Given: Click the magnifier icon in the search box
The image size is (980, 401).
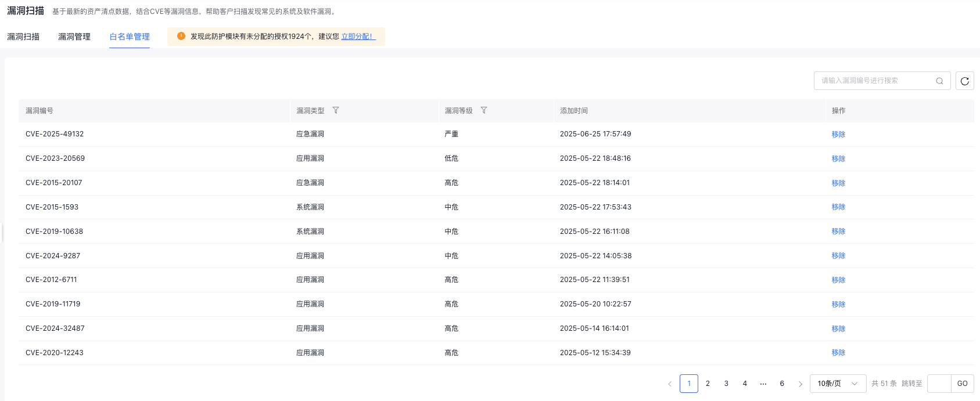Looking at the screenshot, I should pos(939,81).
